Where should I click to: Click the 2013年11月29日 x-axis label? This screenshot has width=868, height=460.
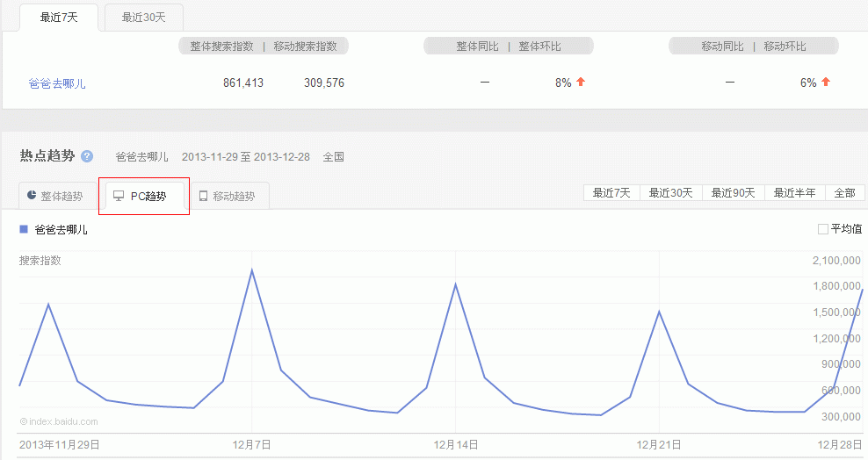pyautogui.click(x=59, y=444)
